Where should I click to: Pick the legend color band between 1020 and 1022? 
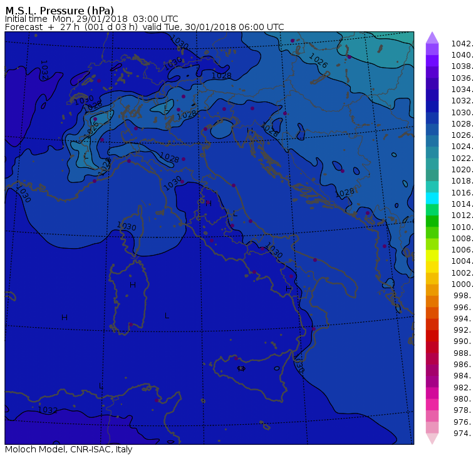[x=432, y=164]
